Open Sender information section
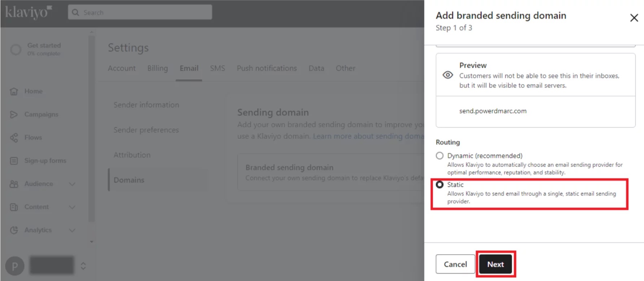The height and width of the screenshot is (281, 644). (146, 105)
